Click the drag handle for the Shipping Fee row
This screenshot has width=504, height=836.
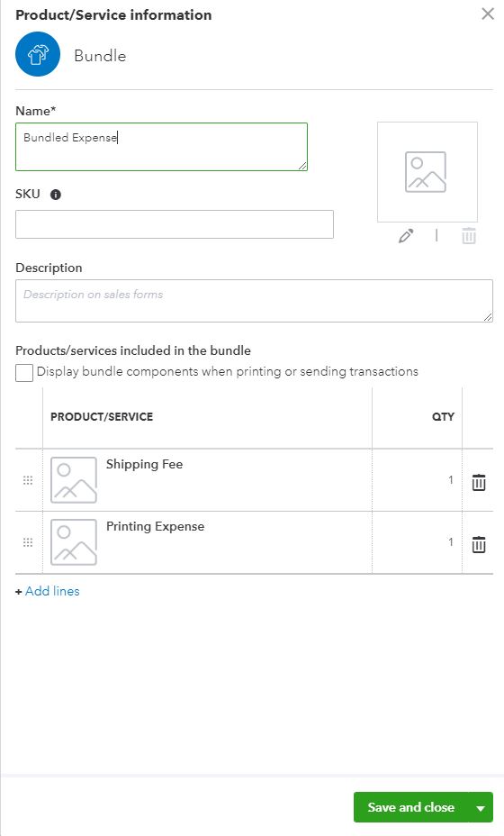tap(28, 480)
